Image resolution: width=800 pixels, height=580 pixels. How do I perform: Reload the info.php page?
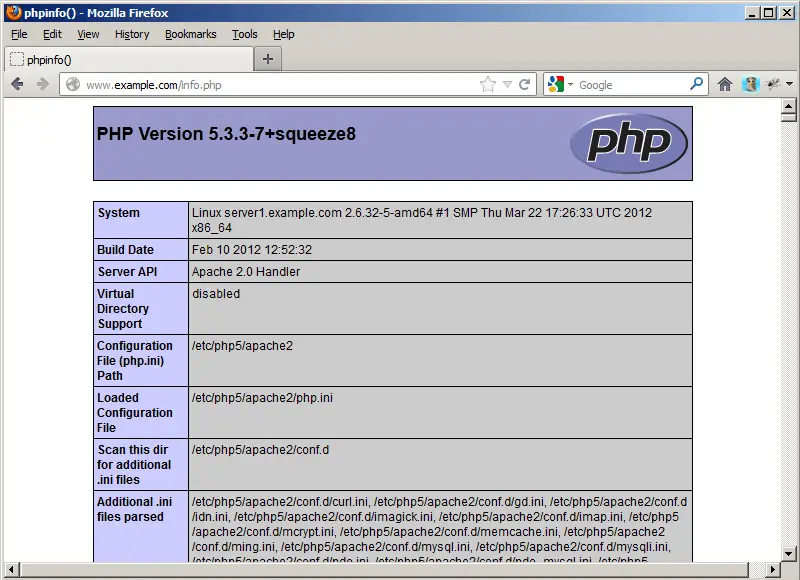tap(524, 84)
